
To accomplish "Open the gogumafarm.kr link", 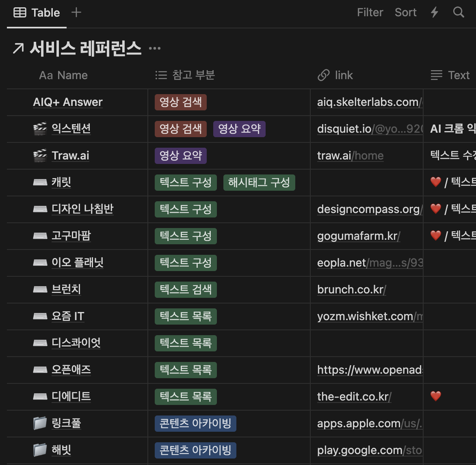I will pos(359,236).
